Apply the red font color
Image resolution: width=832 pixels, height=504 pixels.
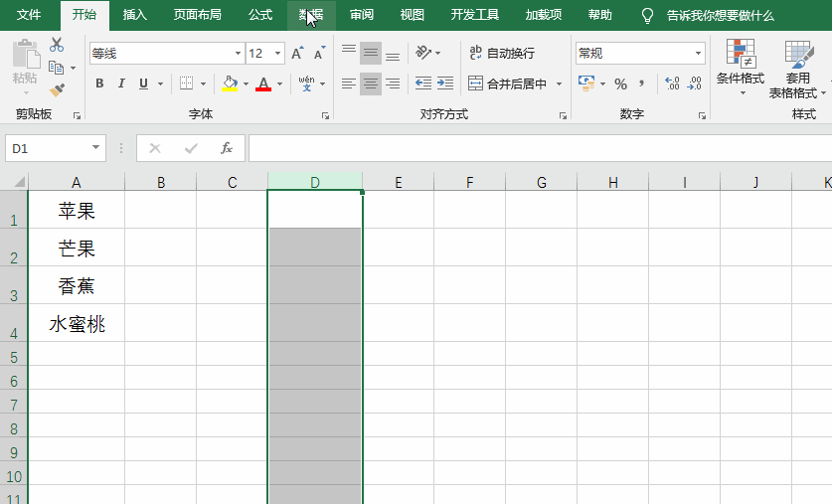tap(263, 84)
